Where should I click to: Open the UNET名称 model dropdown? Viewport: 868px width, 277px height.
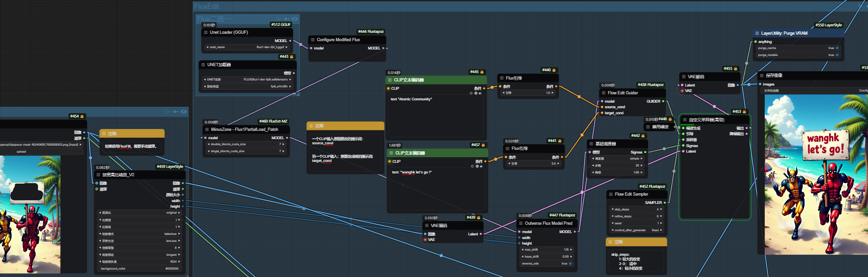[x=247, y=80]
